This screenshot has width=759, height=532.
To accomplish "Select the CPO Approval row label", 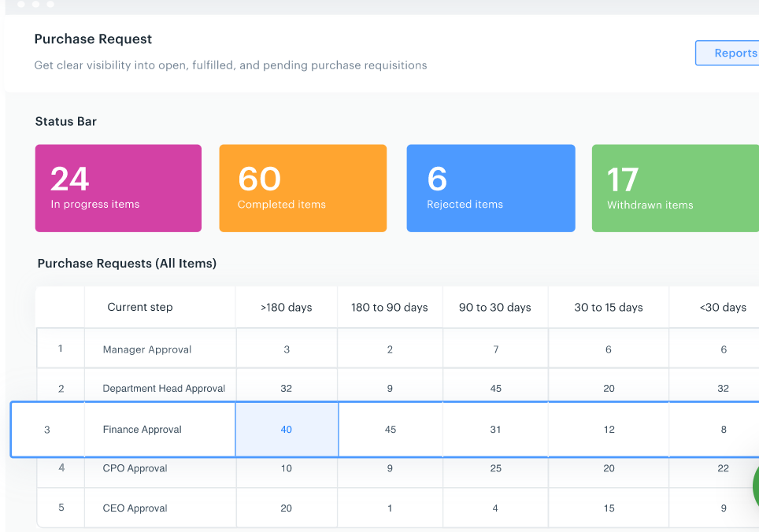I will point(135,468).
